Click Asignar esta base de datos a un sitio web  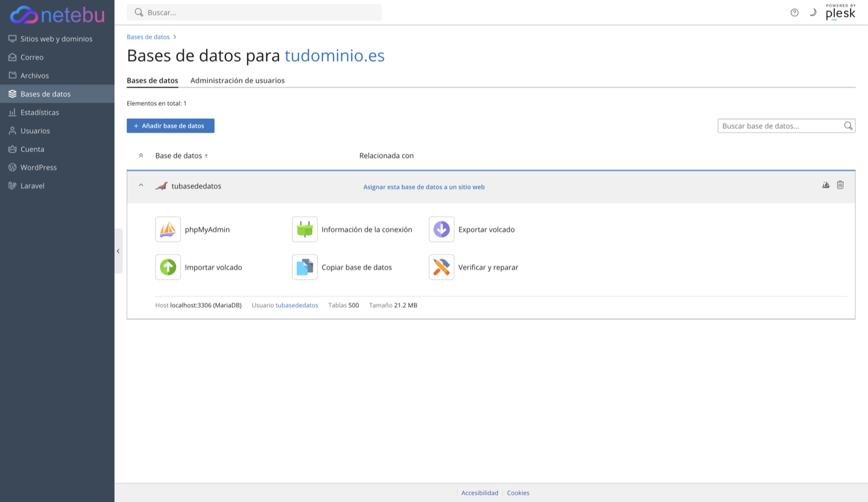point(424,187)
